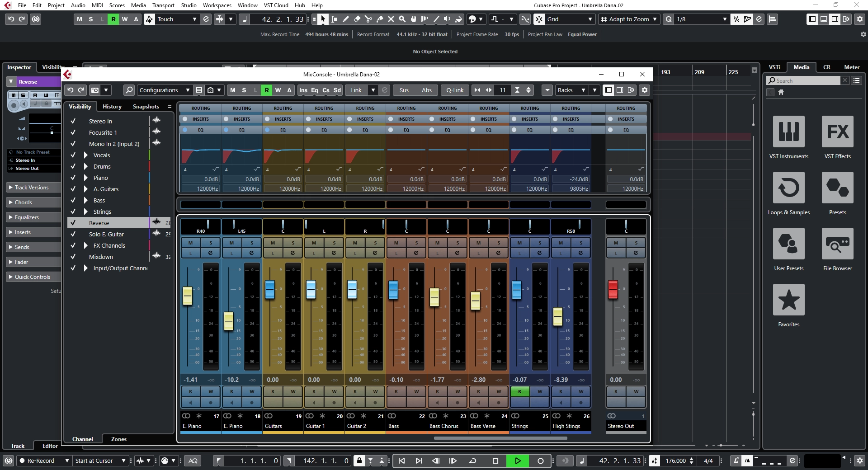
Task: Select the Range Selection tool
Action: pyautogui.click(x=334, y=19)
